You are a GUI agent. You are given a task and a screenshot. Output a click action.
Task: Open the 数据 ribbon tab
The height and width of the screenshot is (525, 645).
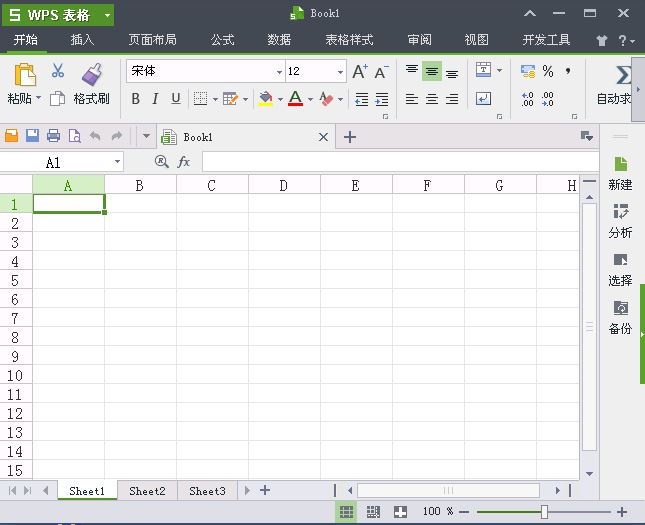[279, 39]
